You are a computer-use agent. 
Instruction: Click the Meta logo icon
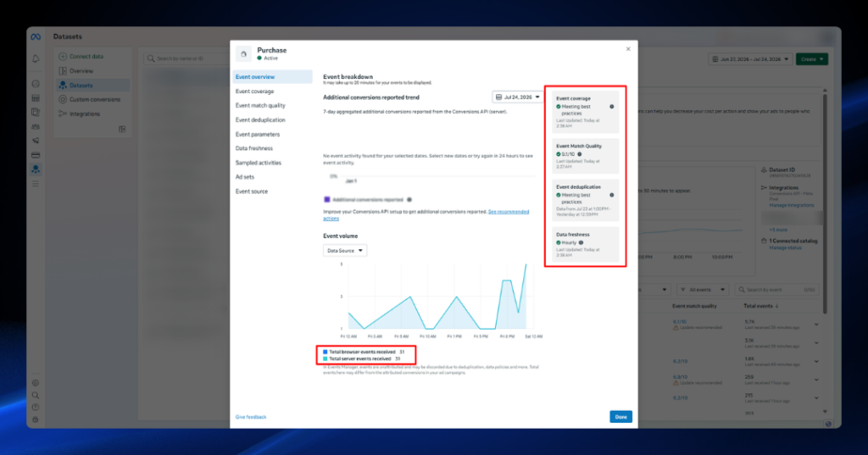coord(36,37)
